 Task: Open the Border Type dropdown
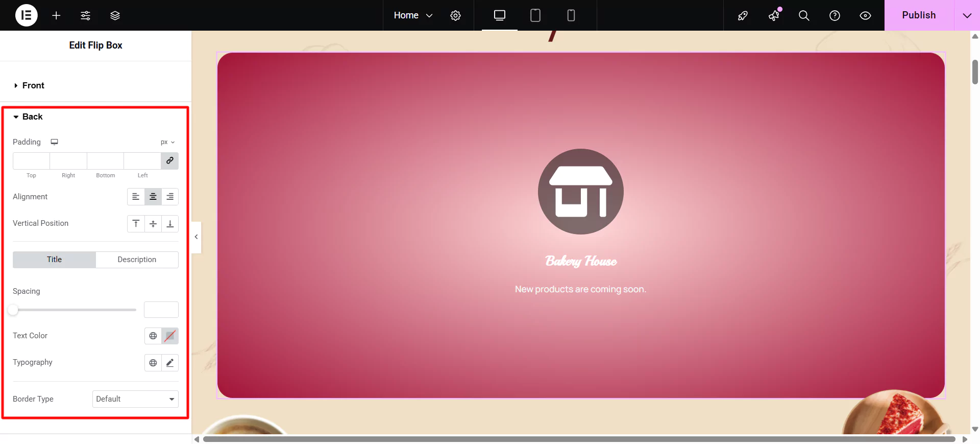pos(135,399)
